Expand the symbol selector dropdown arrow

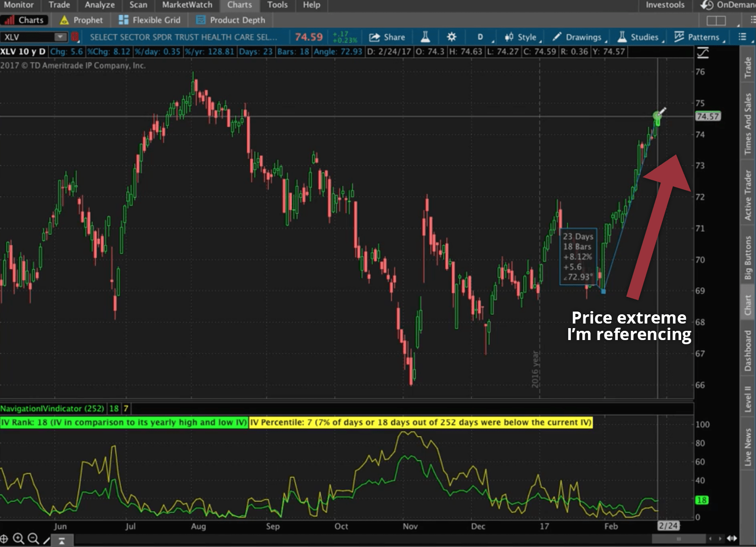click(61, 37)
